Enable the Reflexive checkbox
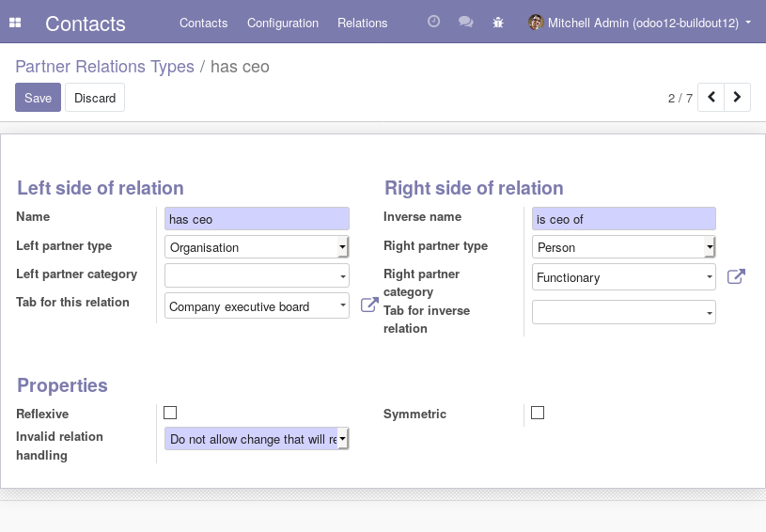The height and width of the screenshot is (532, 766). 170,413
